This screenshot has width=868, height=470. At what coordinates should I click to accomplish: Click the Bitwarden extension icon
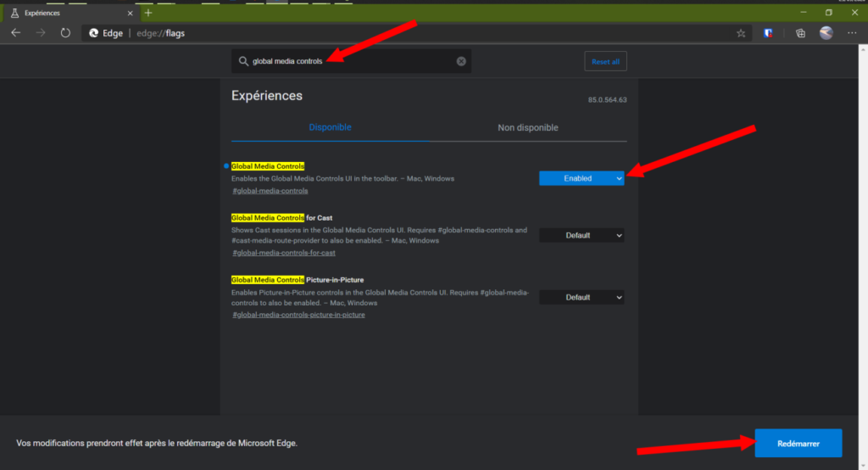(x=768, y=33)
